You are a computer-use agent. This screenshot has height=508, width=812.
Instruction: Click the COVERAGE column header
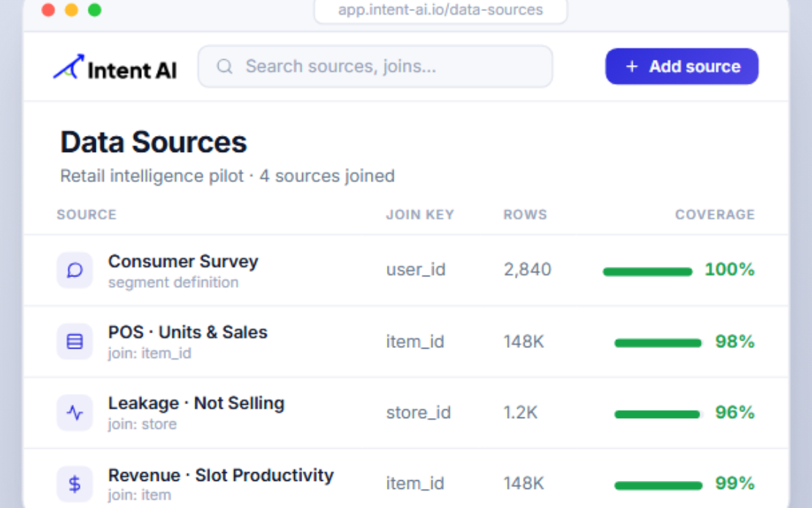pyautogui.click(x=715, y=215)
